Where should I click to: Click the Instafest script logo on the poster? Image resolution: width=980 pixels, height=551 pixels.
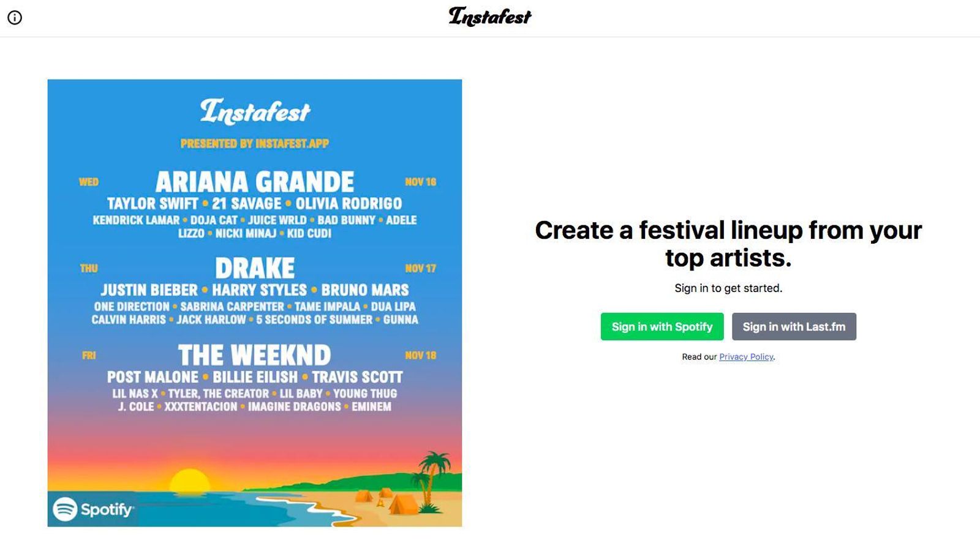255,112
